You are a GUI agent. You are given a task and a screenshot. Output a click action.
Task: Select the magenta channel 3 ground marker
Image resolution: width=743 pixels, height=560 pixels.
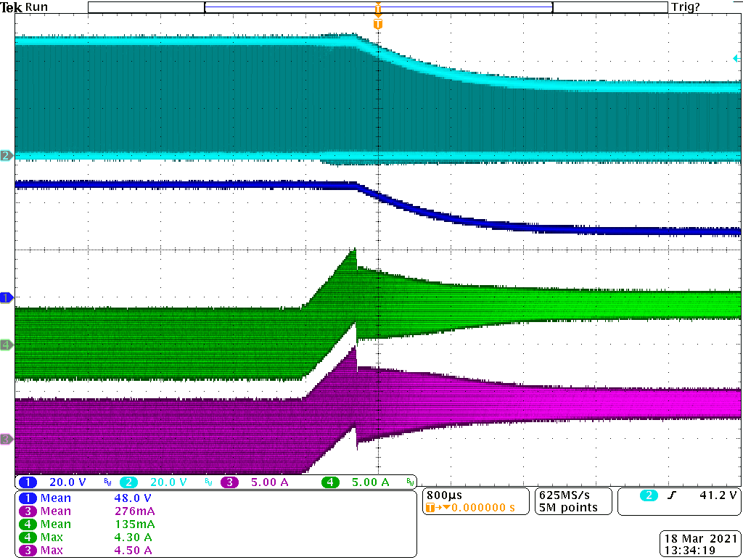(x=7, y=440)
